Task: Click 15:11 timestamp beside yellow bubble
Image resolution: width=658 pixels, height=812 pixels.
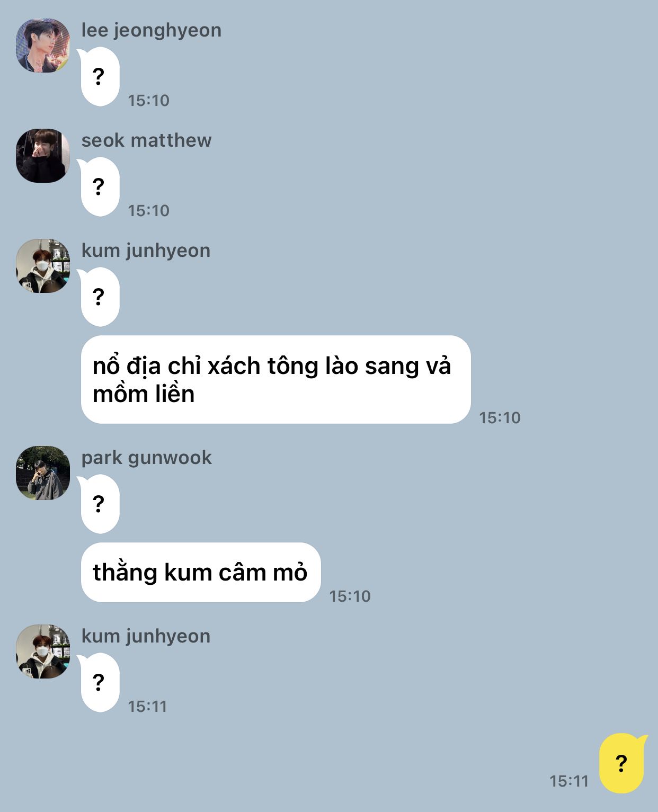Action: [569, 781]
